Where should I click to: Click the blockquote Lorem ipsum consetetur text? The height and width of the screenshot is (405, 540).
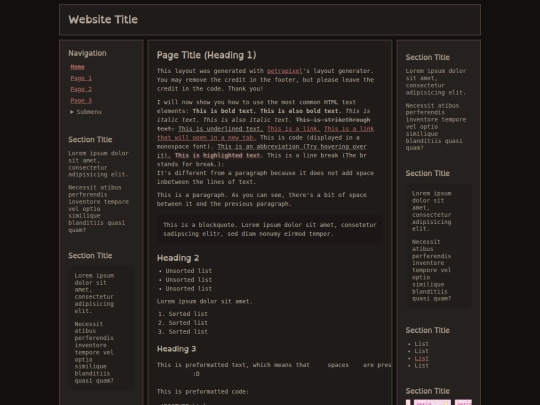click(x=270, y=229)
